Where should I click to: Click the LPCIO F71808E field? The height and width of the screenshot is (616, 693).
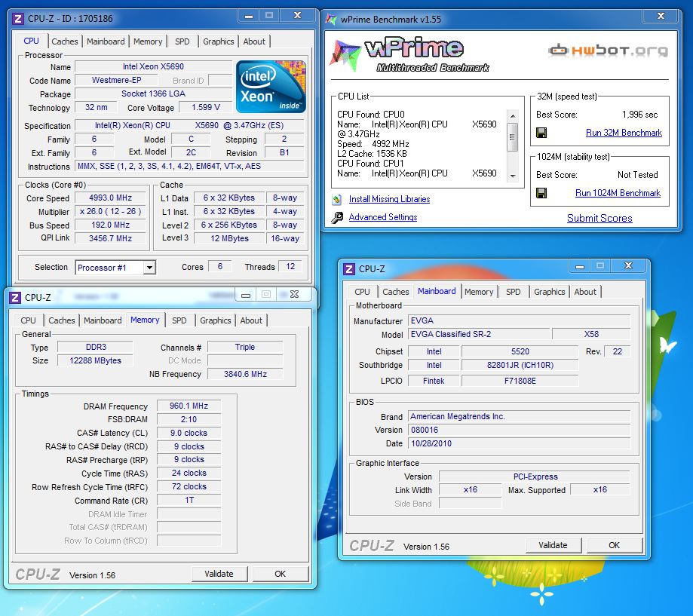tap(520, 381)
